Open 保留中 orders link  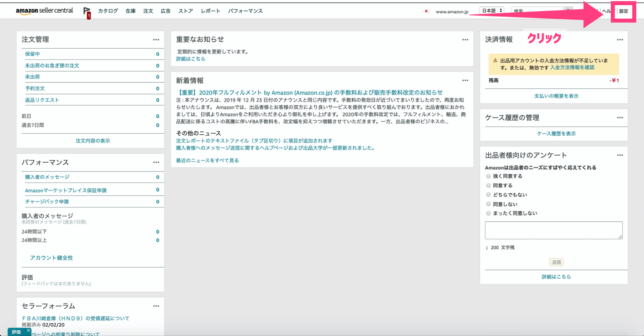point(33,54)
